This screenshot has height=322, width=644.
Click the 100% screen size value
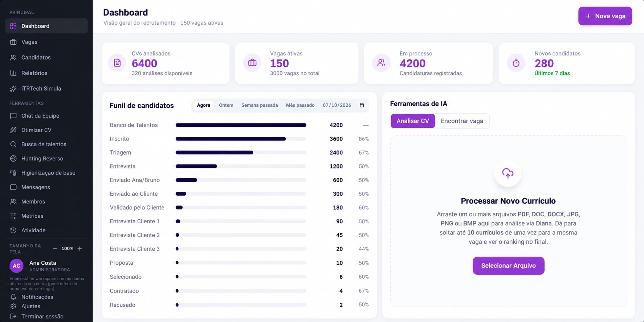coord(67,249)
